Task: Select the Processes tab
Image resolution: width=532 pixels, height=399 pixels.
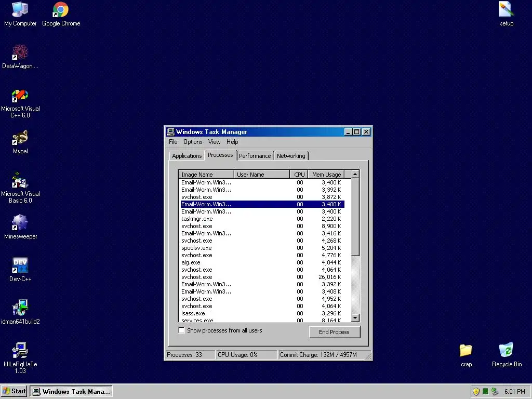Action: [x=220, y=155]
